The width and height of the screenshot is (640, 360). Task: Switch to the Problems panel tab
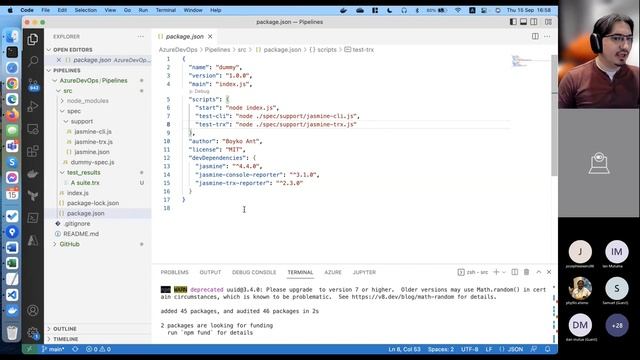(x=174, y=272)
